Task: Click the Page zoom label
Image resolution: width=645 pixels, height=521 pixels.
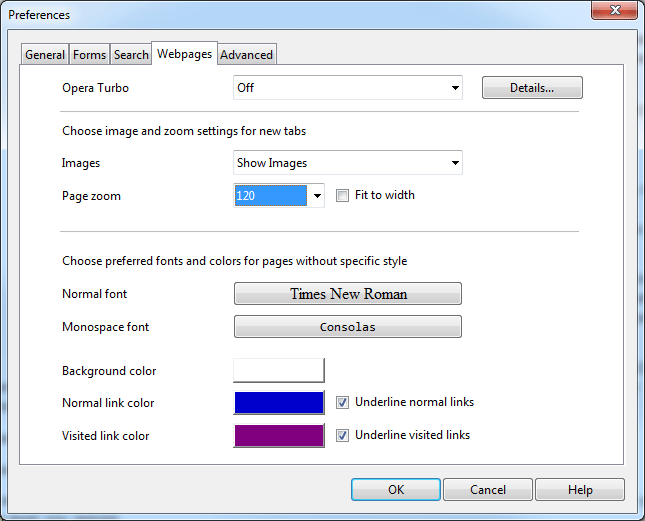Action: (91, 196)
